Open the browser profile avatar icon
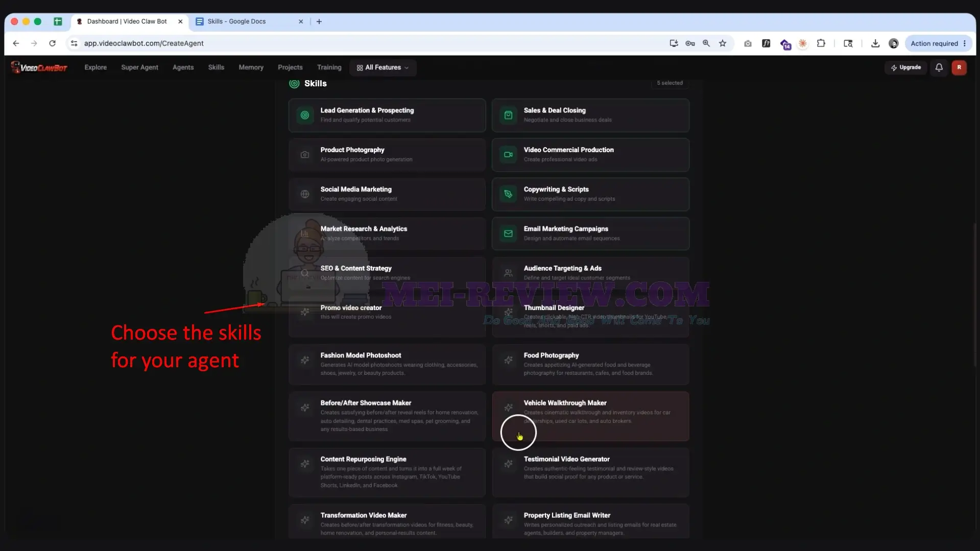Image resolution: width=980 pixels, height=551 pixels. tap(893, 43)
